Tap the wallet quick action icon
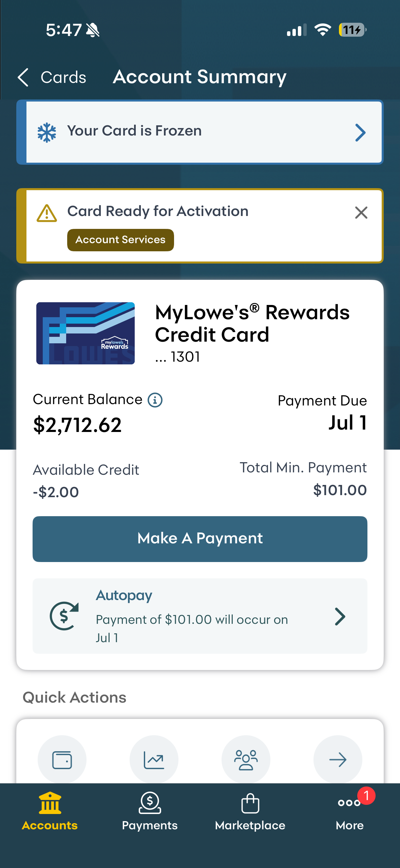The height and width of the screenshot is (868, 400). [62, 760]
